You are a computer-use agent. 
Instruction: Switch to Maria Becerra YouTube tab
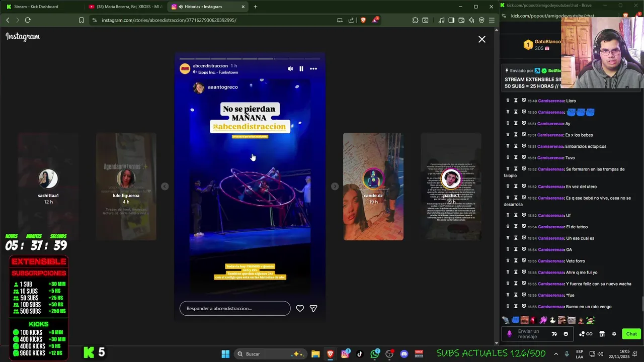(125, 7)
